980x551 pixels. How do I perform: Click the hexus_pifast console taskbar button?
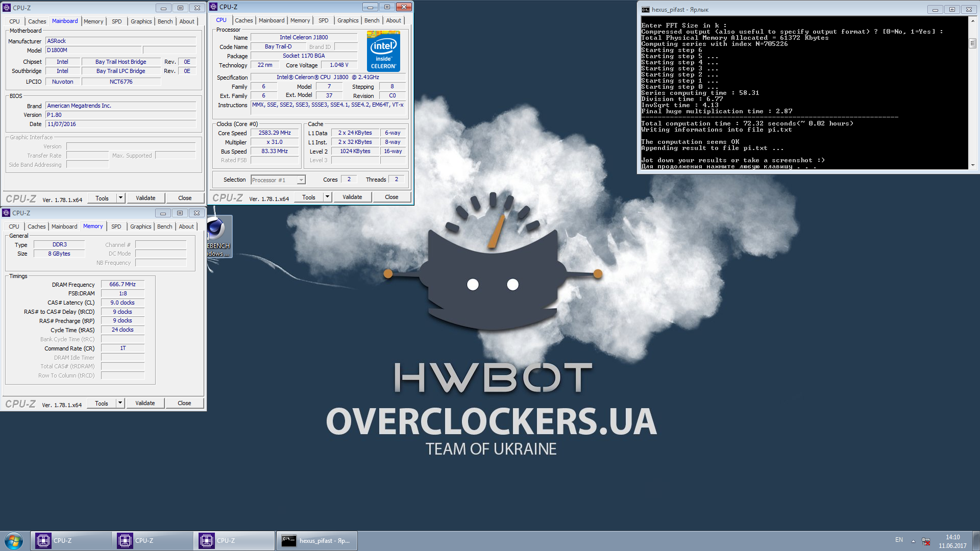click(x=316, y=541)
